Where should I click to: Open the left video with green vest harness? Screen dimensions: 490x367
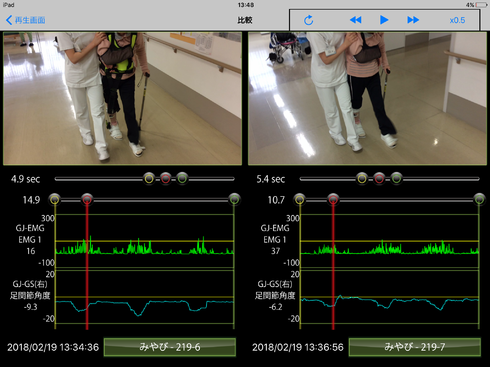tap(122, 98)
